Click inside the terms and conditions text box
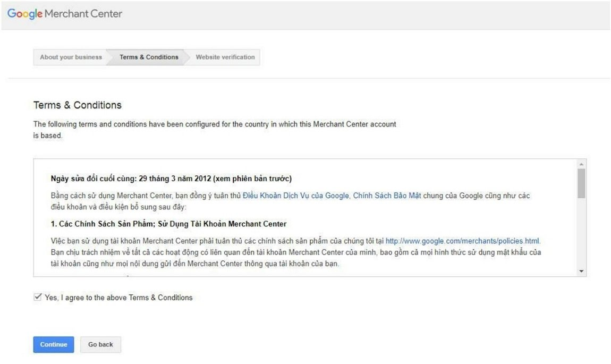 (303, 223)
